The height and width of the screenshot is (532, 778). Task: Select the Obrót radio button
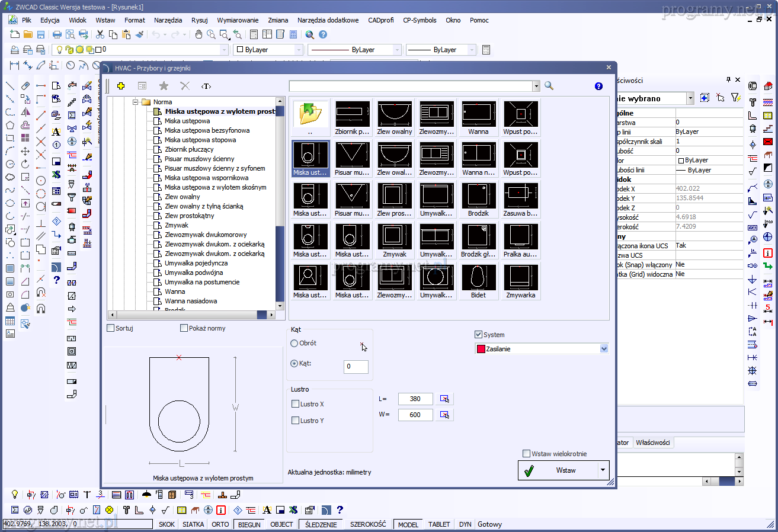coord(294,343)
